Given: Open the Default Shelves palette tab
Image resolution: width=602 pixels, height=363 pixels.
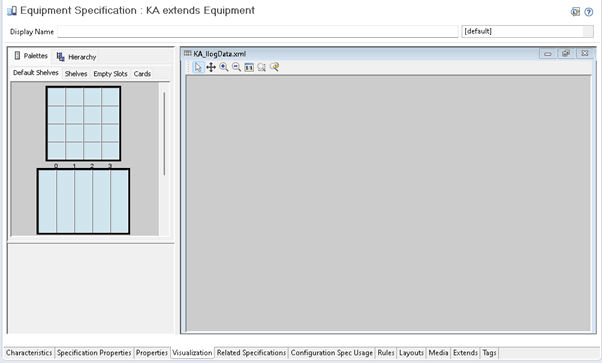Looking at the screenshot, I should pos(35,73).
